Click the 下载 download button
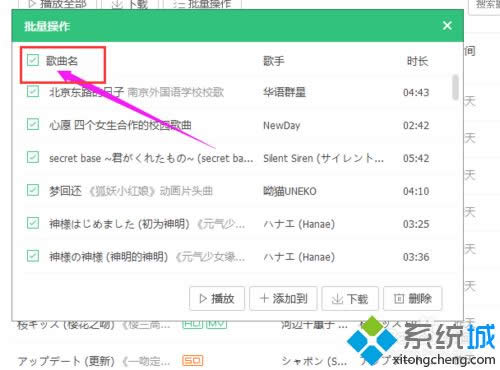Image resolution: width=500 pixels, height=370 pixels. point(350,298)
